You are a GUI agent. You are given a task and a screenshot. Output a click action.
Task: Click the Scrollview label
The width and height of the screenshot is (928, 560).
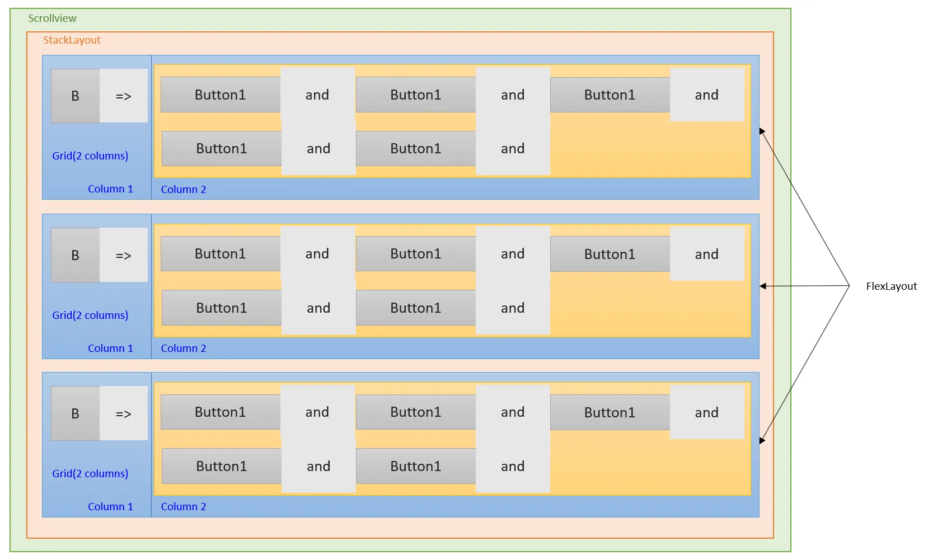(52, 18)
